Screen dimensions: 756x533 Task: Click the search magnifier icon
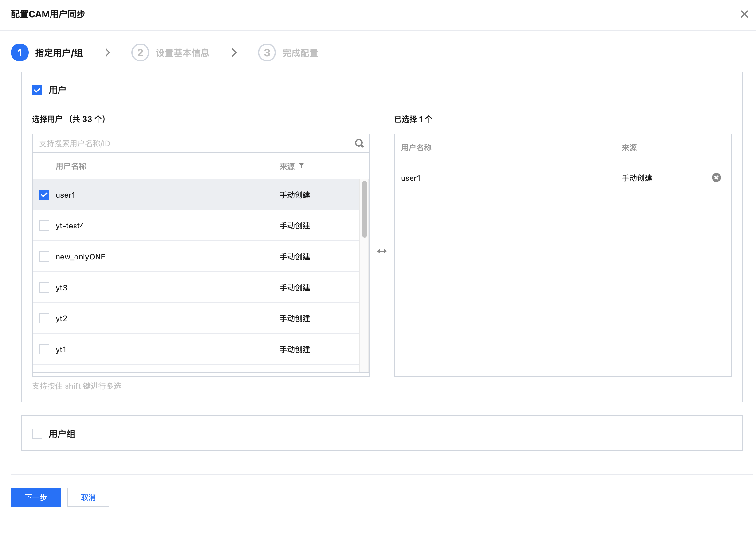pos(359,143)
